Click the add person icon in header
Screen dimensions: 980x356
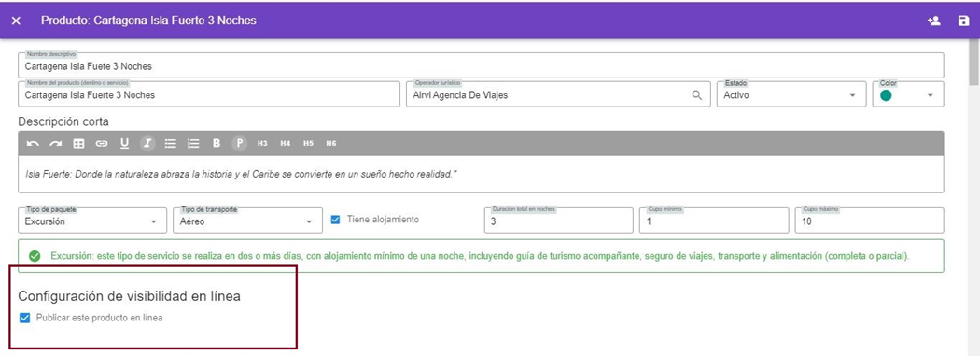pyautogui.click(x=934, y=21)
